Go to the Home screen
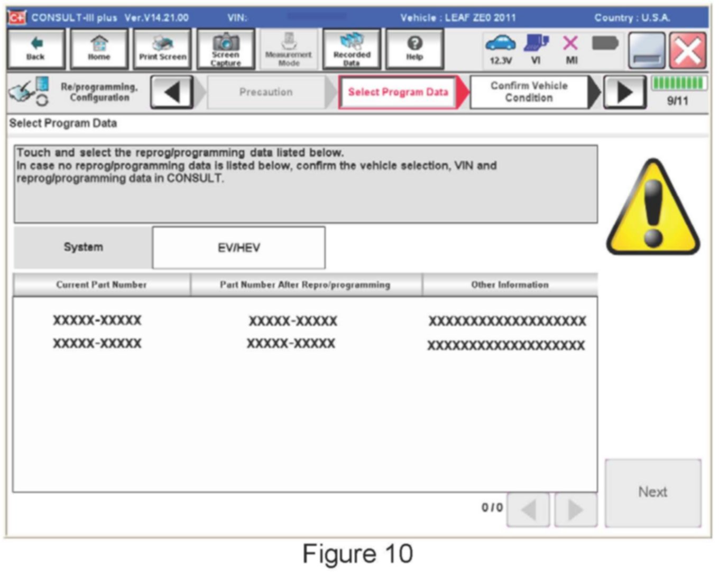The height and width of the screenshot is (576, 728). click(99, 49)
